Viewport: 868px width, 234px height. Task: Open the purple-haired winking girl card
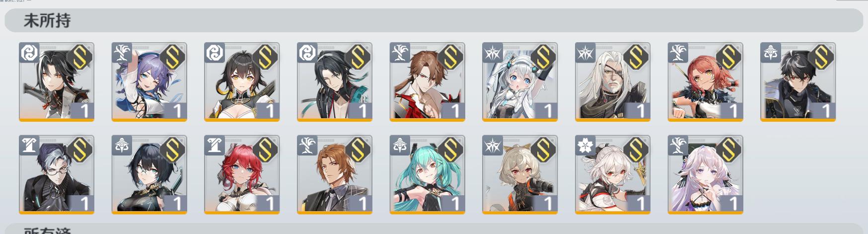coord(149,82)
